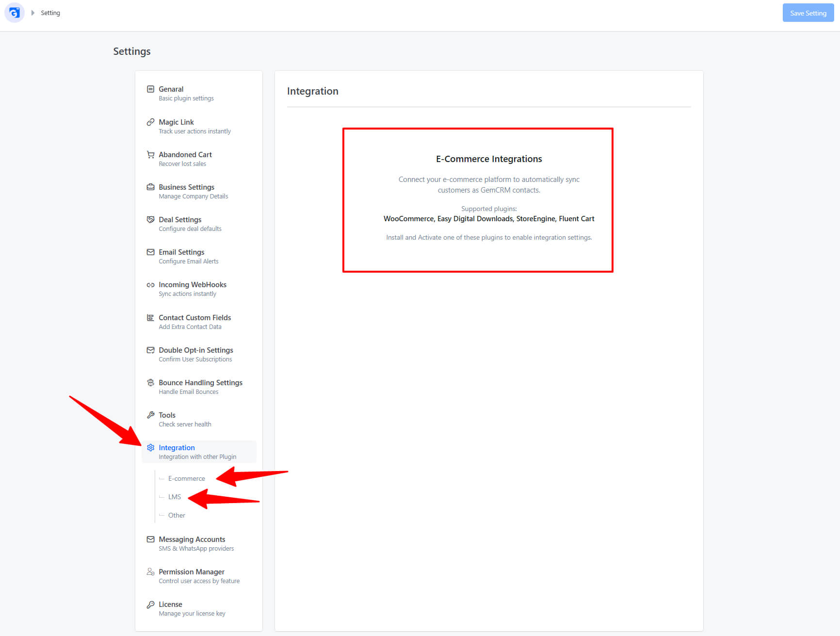Open the Genaral settings section

click(x=199, y=94)
